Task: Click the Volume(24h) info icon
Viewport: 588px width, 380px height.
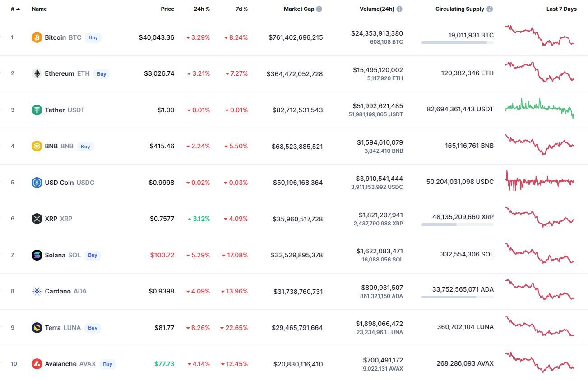Action: tap(399, 9)
